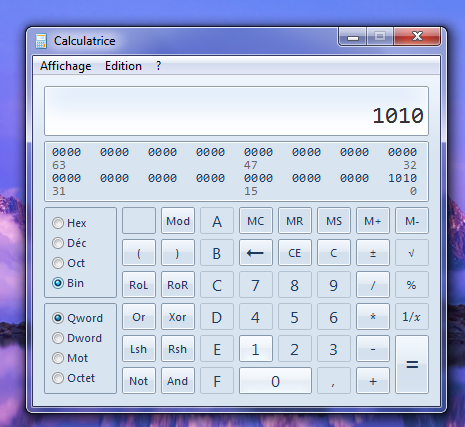This screenshot has height=427, width=465.
Task: Click the CE clear entry button
Action: click(295, 253)
